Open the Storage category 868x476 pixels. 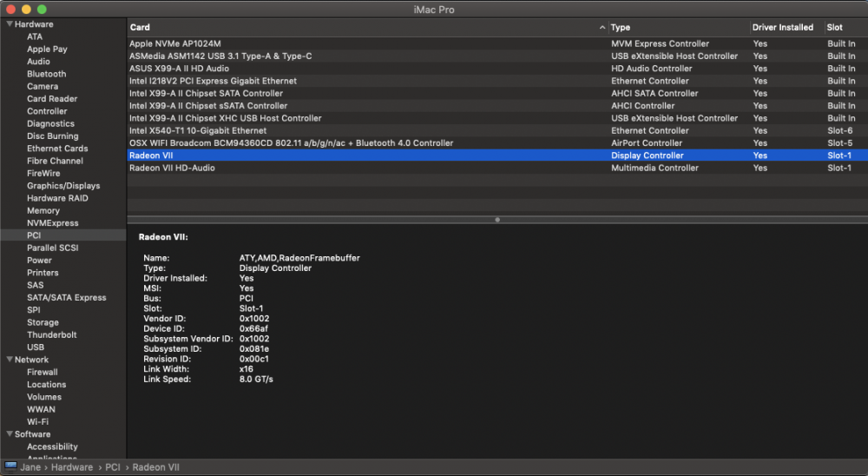pyautogui.click(x=43, y=322)
